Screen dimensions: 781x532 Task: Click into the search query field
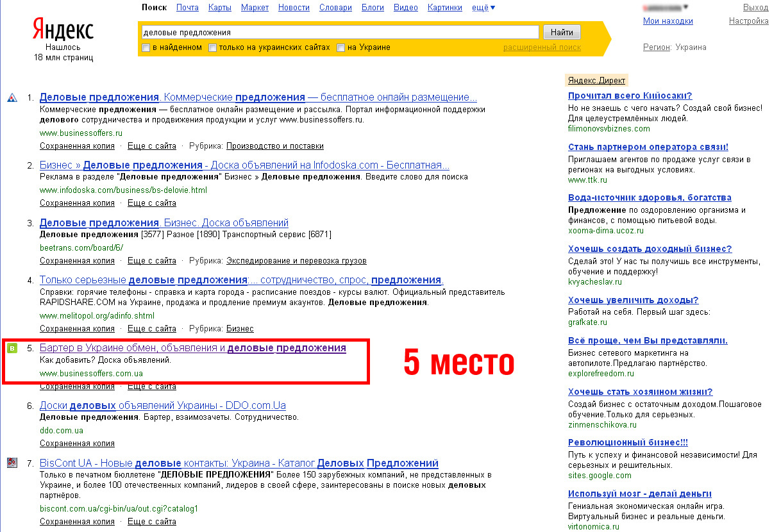coord(339,32)
